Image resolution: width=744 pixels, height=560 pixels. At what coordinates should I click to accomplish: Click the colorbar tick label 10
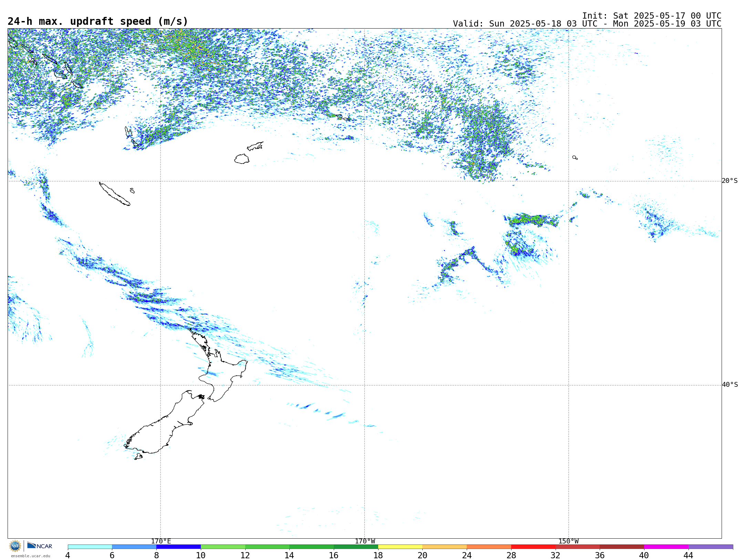(201, 556)
